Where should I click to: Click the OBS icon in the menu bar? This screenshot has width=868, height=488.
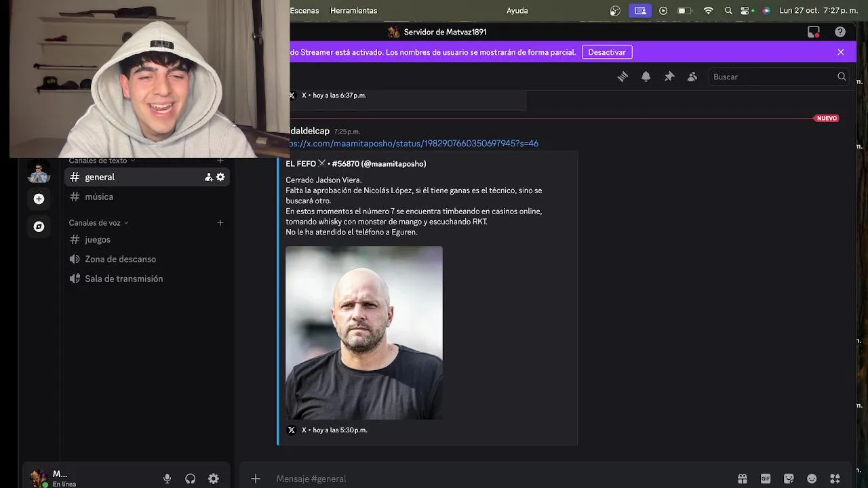tap(615, 10)
